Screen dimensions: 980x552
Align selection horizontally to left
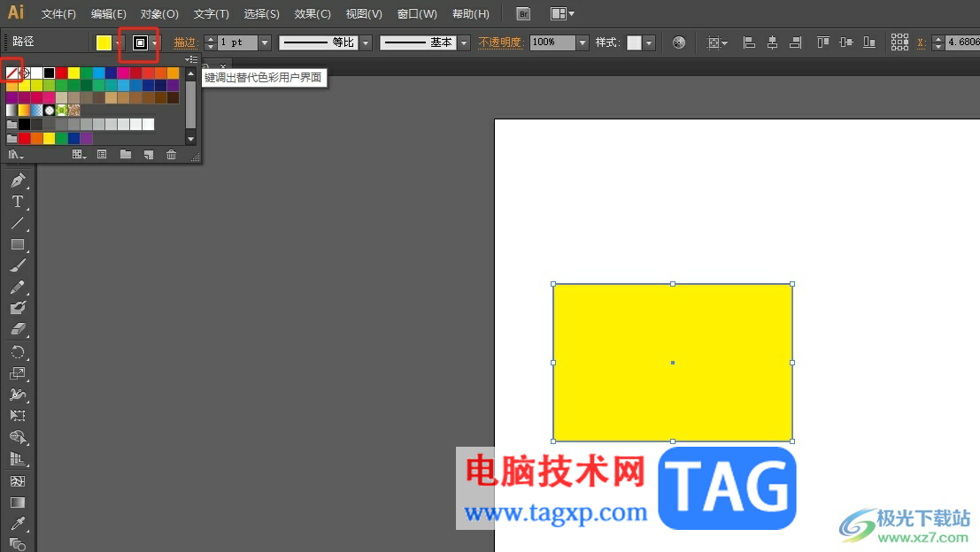tap(749, 42)
